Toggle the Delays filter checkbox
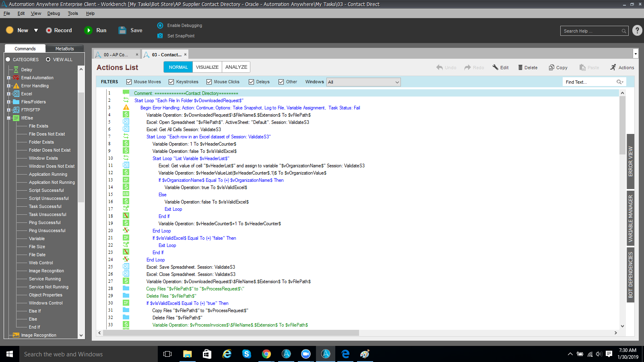Image resolution: width=644 pixels, height=362 pixels. pyautogui.click(x=252, y=82)
